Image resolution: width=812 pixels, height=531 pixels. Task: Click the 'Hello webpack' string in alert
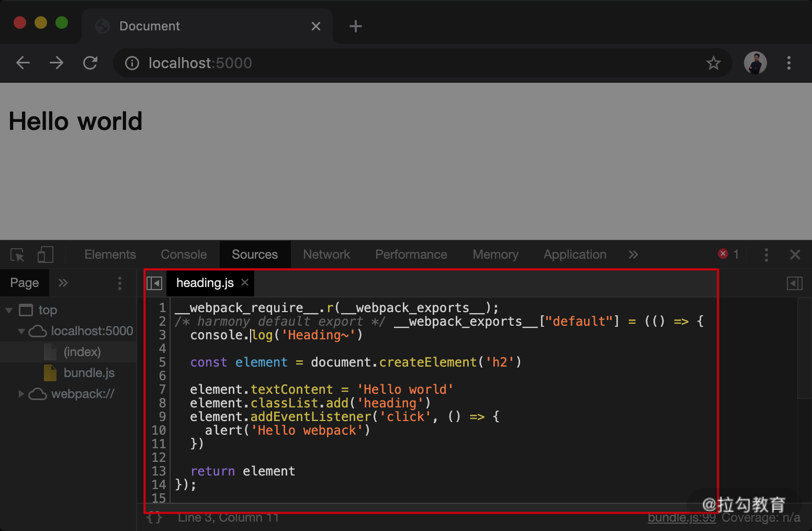coord(307,430)
